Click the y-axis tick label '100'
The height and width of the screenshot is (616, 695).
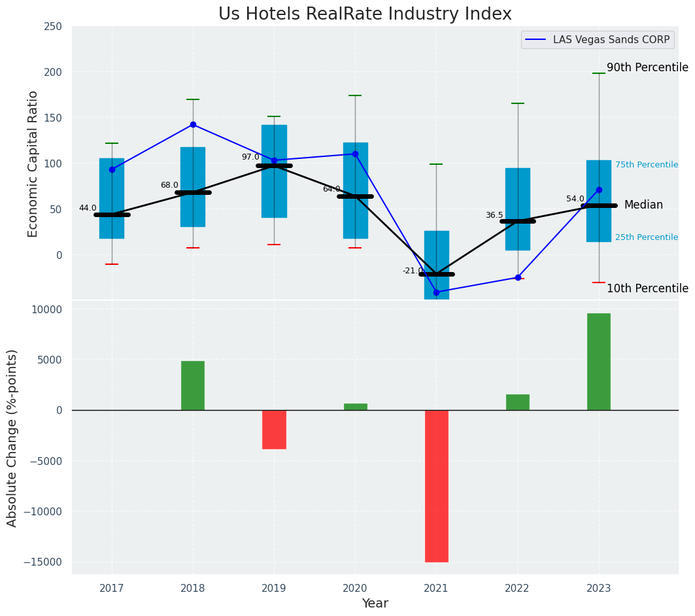(53, 163)
